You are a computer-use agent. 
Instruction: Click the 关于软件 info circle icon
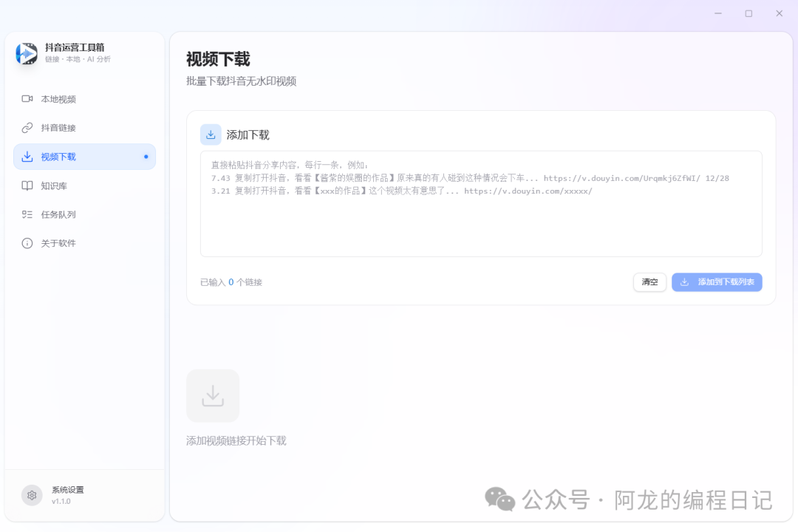(27, 243)
